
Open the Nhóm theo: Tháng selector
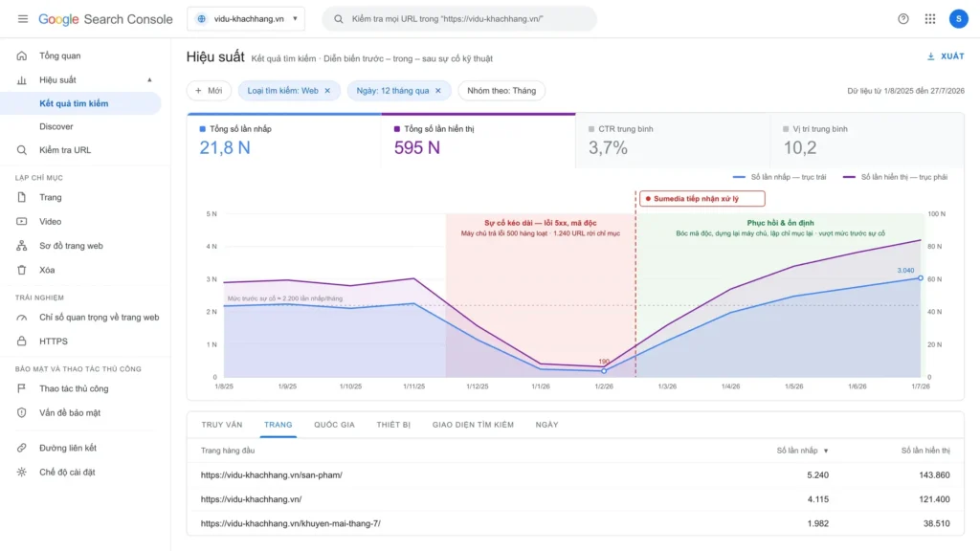click(501, 91)
